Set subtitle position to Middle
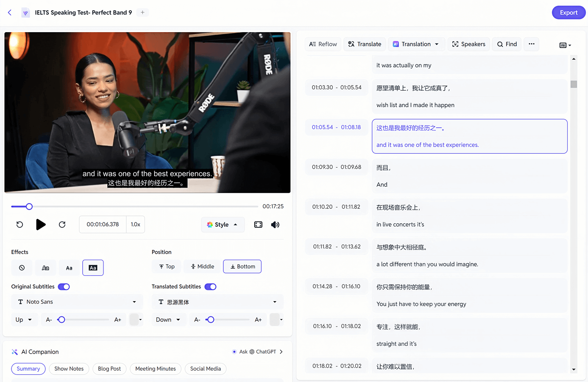The width and height of the screenshot is (588, 382). (202, 266)
